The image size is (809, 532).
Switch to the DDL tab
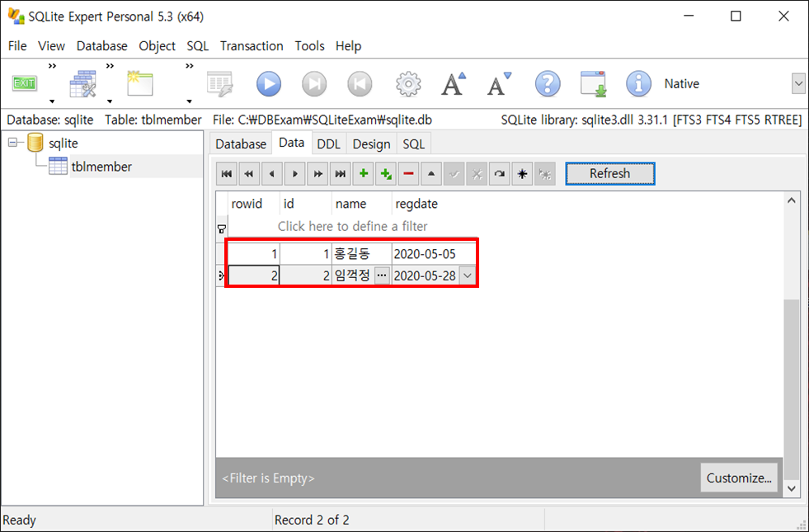point(329,144)
